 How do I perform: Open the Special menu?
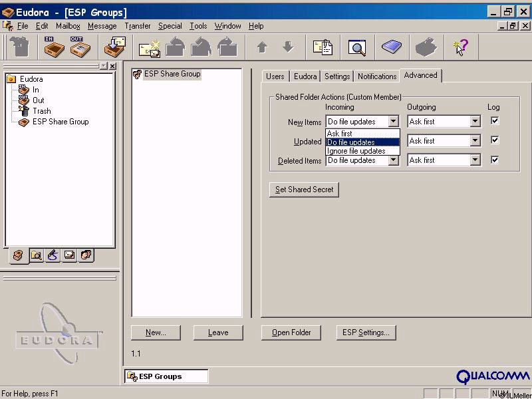point(170,26)
